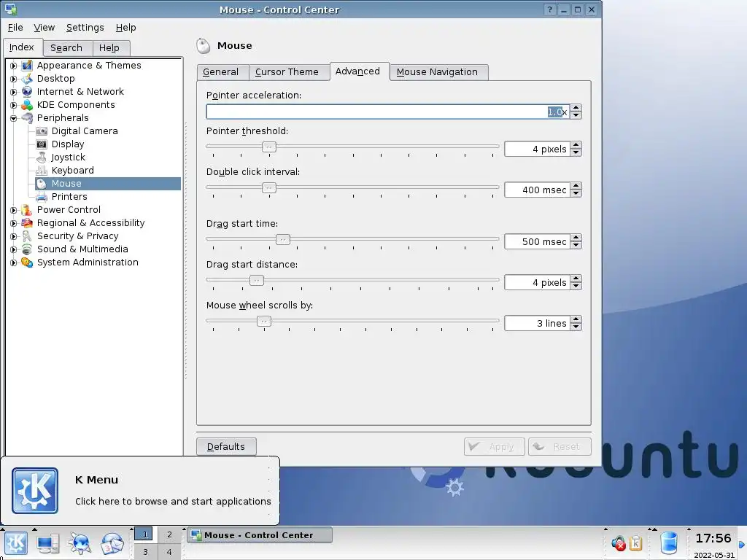Screen dimensions: 747x560
Task: Expand Power Control tree node
Action: (x=13, y=210)
